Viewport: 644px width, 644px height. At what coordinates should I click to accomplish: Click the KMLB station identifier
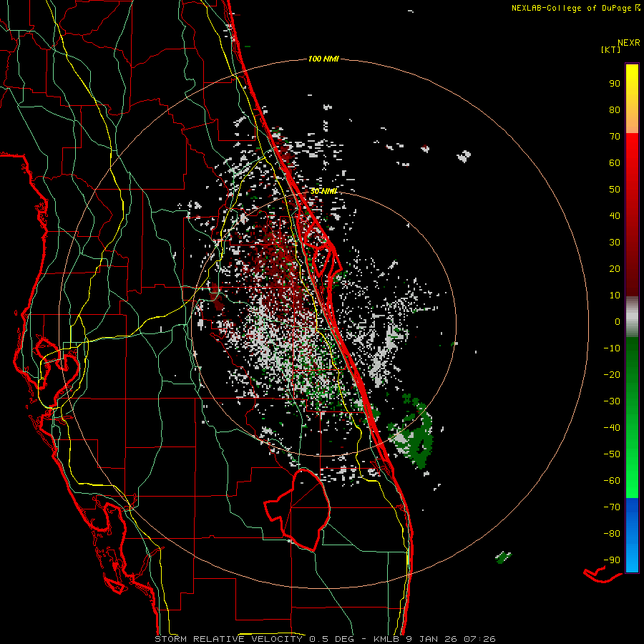(x=386, y=639)
